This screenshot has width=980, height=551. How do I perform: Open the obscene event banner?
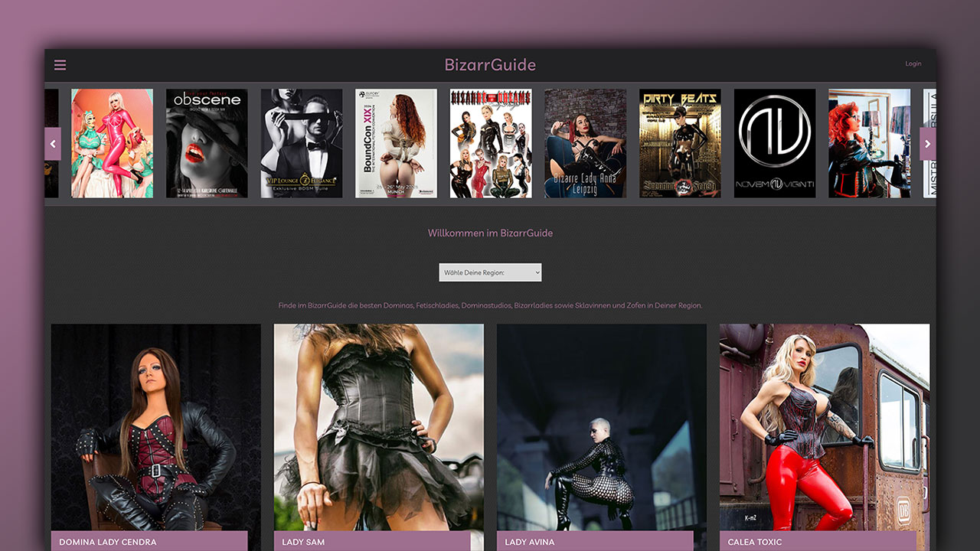click(207, 143)
